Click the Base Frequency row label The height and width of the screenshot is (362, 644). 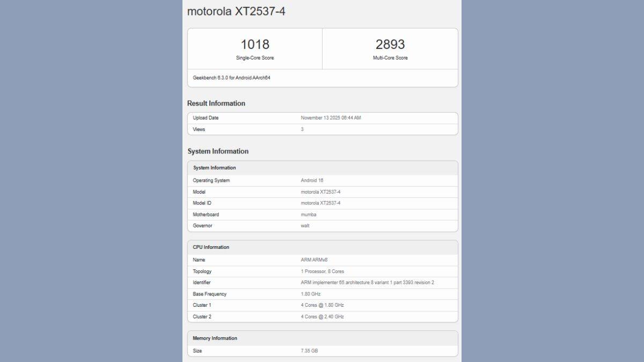click(209, 294)
